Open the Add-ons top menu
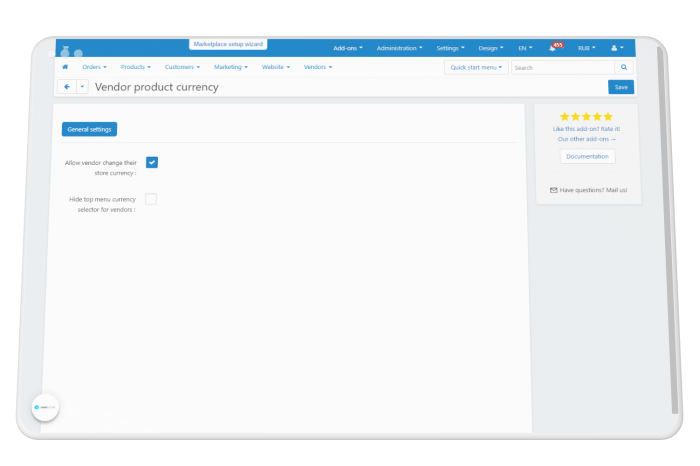 [x=348, y=48]
